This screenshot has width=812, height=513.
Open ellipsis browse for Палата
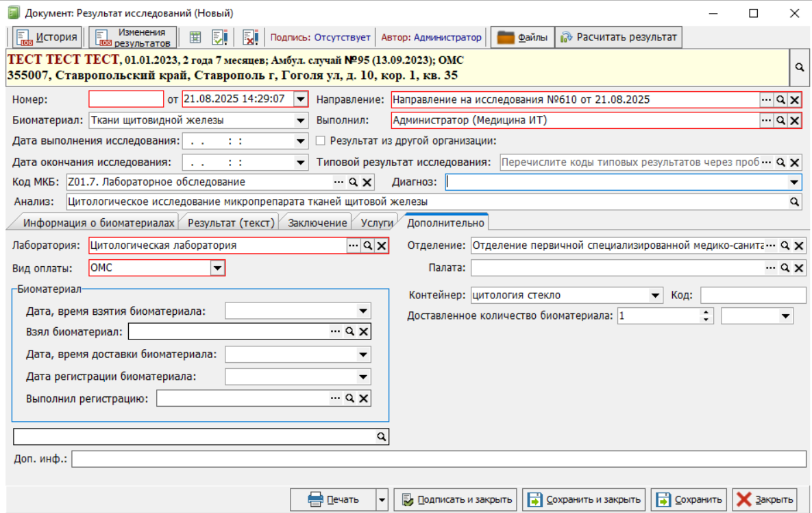(771, 268)
